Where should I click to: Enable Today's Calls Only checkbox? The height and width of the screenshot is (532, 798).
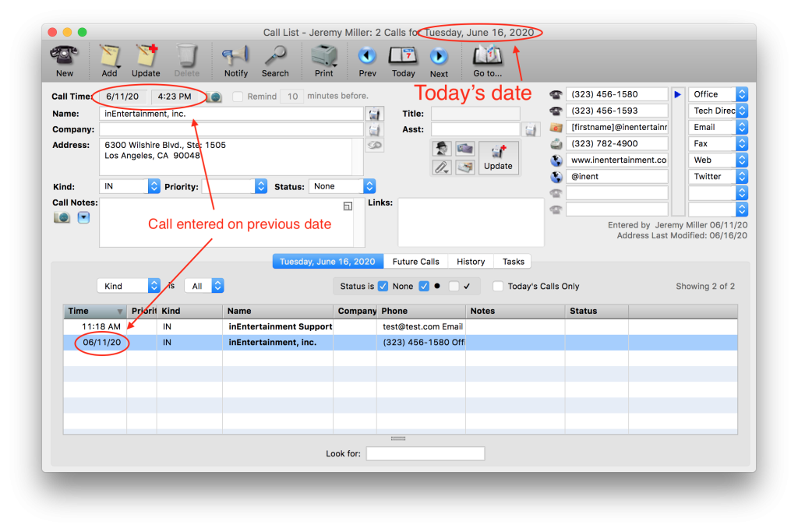click(x=498, y=287)
